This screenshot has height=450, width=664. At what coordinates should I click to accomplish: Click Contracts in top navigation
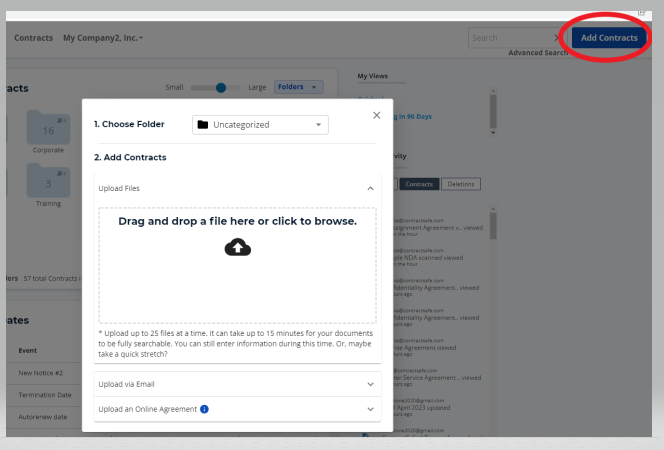tap(33, 38)
